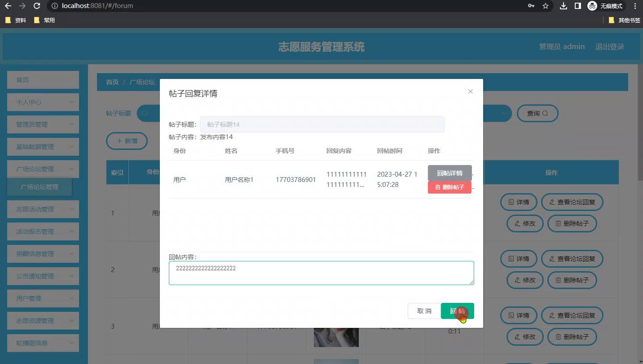Viewport: 643px width, 364px height.
Task: Select 广场论坛管理 highlighted submenu item
Action: click(x=39, y=187)
